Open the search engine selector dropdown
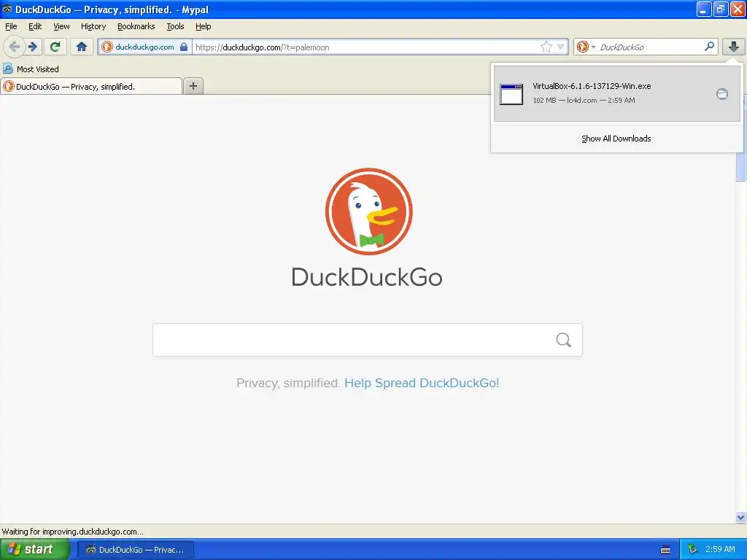Screen dimensions: 747x560 coord(586,47)
